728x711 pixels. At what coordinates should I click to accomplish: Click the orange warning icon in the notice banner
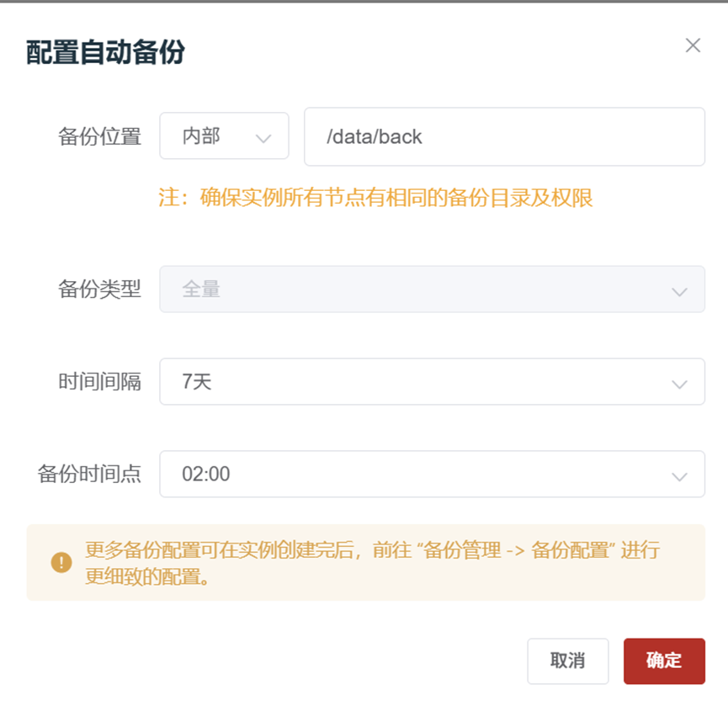coord(61,562)
